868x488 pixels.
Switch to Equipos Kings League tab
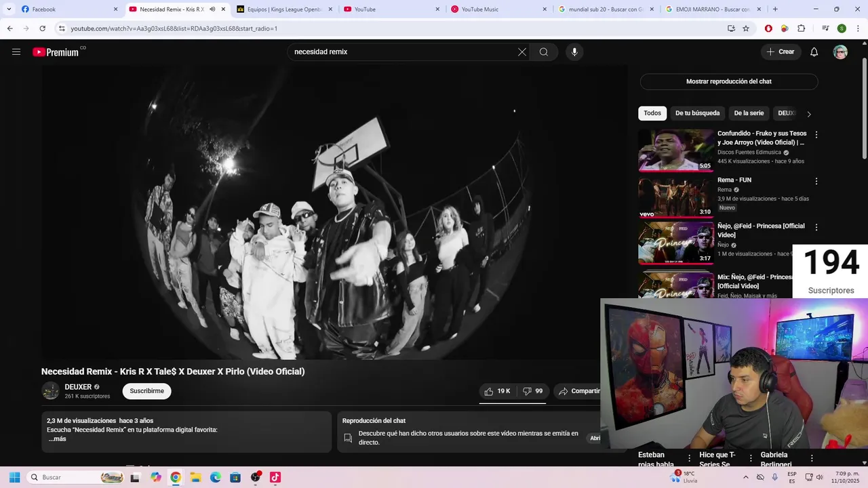pyautogui.click(x=285, y=9)
